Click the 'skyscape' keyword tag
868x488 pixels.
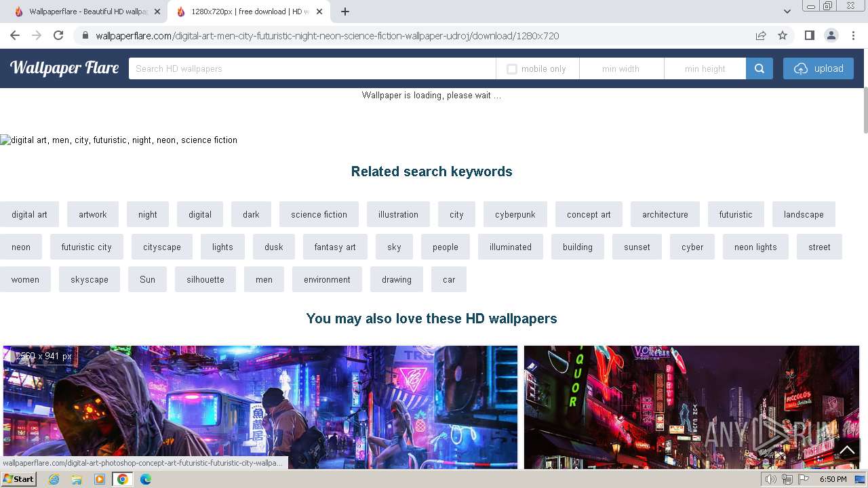[90, 279]
